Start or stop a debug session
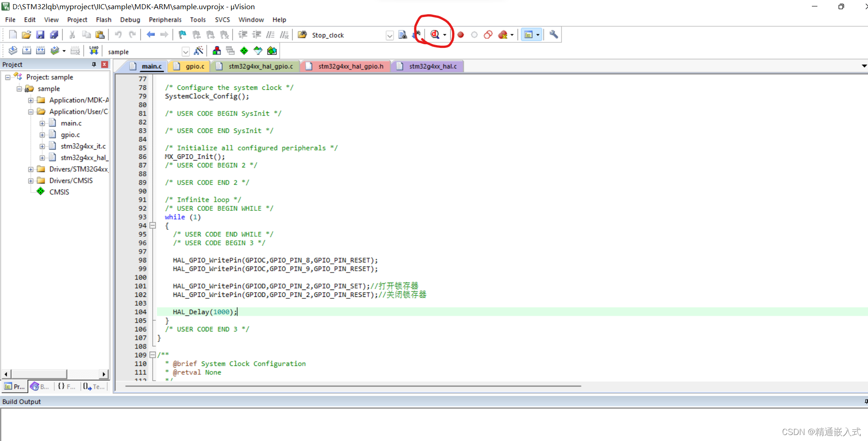The width and height of the screenshot is (868, 441). pyautogui.click(x=435, y=35)
